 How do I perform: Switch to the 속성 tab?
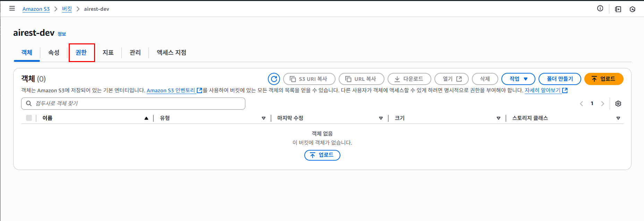point(54,52)
